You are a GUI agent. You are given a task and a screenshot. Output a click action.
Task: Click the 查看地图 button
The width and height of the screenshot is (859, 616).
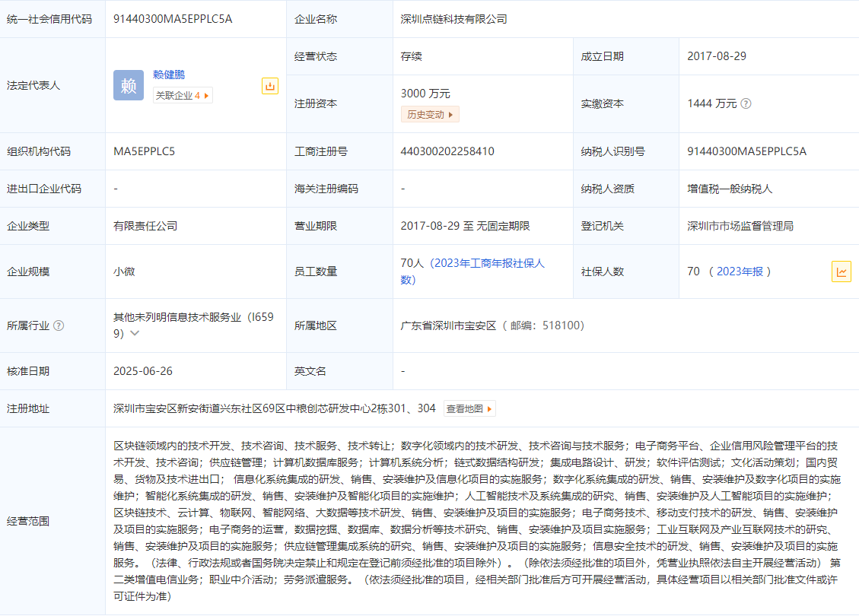tap(469, 409)
